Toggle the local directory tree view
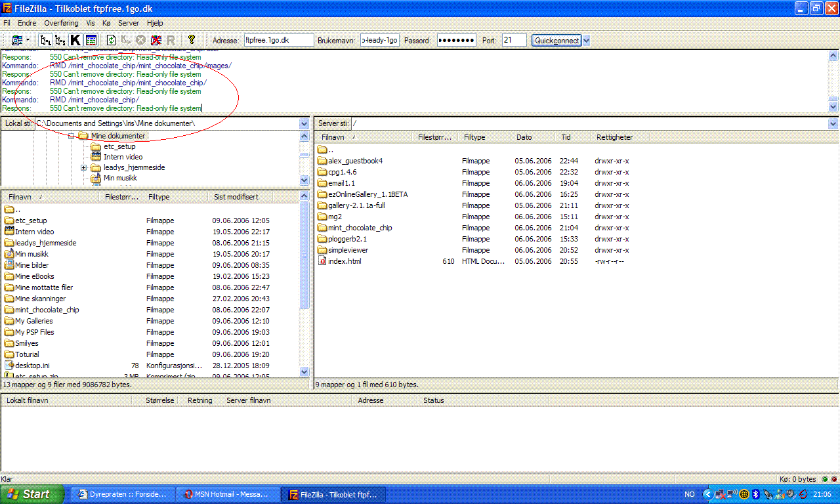This screenshot has width=840, height=504. coord(45,40)
